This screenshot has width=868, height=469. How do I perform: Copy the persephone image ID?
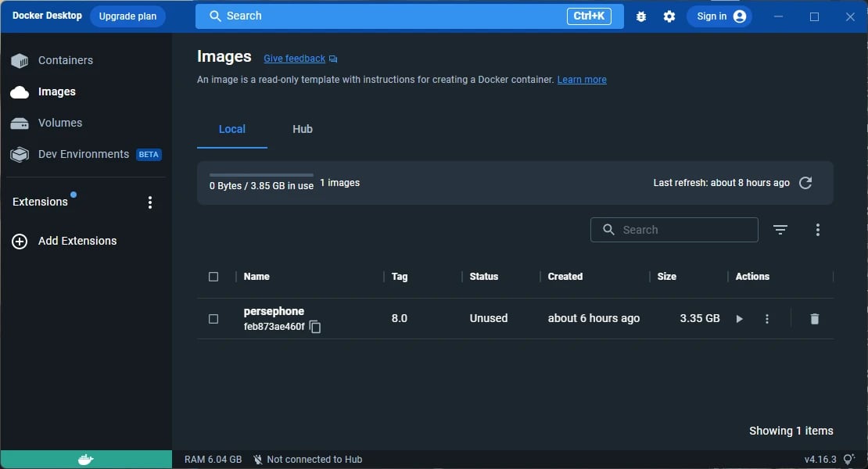pos(315,327)
